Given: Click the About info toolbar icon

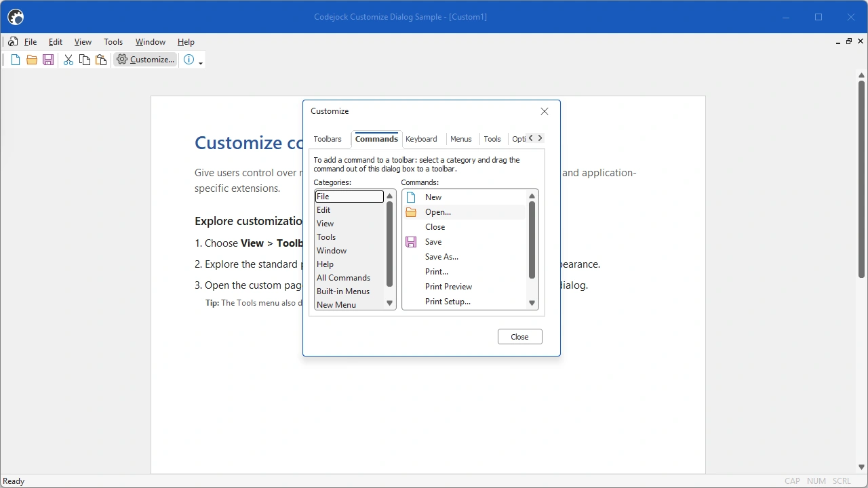Looking at the screenshot, I should tap(189, 60).
